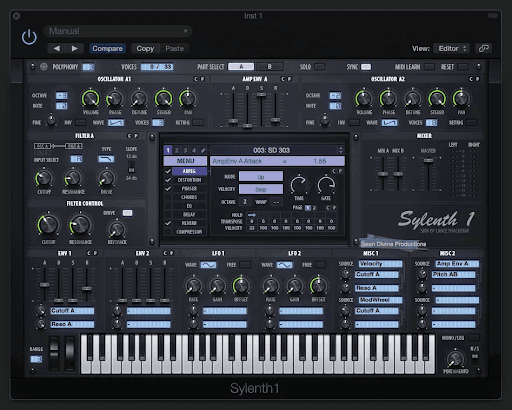Viewport: 512px width, 410px height.
Task: Open the arpeggiator Mode Up dropdown
Action: (261, 176)
